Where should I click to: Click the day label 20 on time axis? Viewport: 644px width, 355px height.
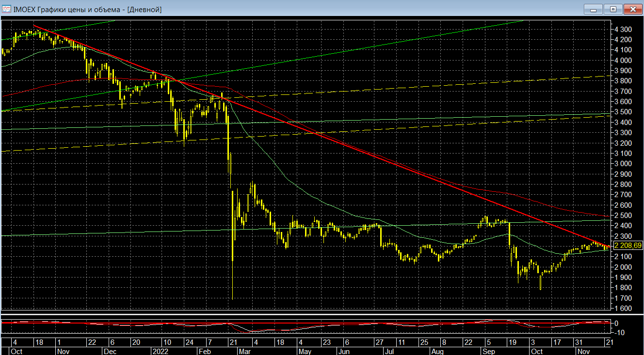click(136, 342)
